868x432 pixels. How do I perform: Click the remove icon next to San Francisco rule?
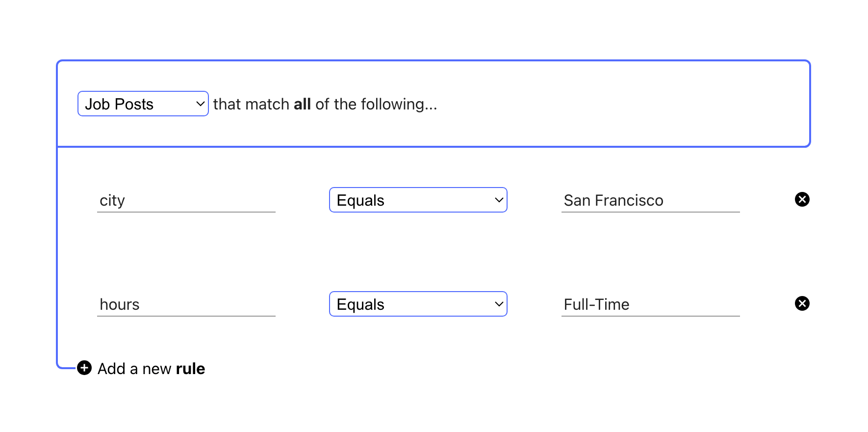point(802,199)
